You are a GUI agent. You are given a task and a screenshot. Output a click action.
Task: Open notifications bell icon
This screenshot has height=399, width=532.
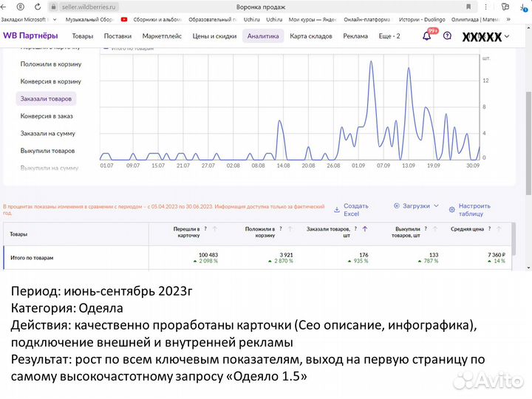[427, 36]
